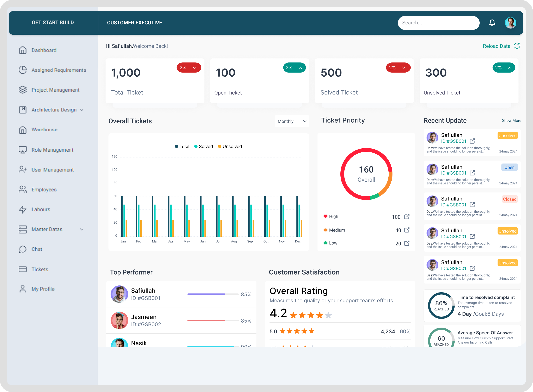Open Low priority external link icon
The image size is (533, 392).
(x=407, y=243)
